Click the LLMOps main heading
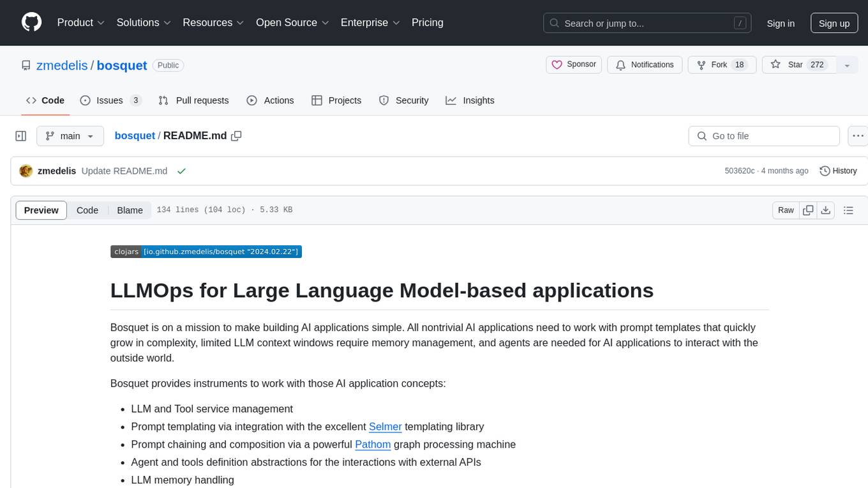 point(382,290)
